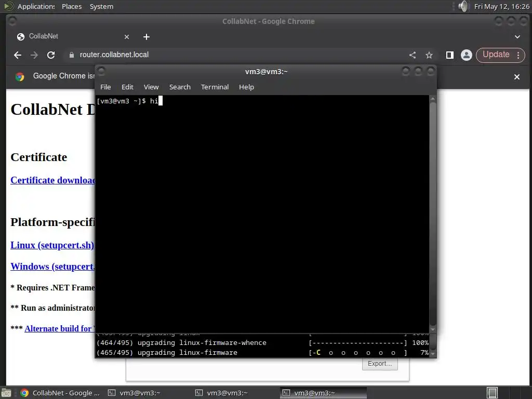Open the terminal's View menu
Screen dimensions: 532x399
(x=151, y=87)
